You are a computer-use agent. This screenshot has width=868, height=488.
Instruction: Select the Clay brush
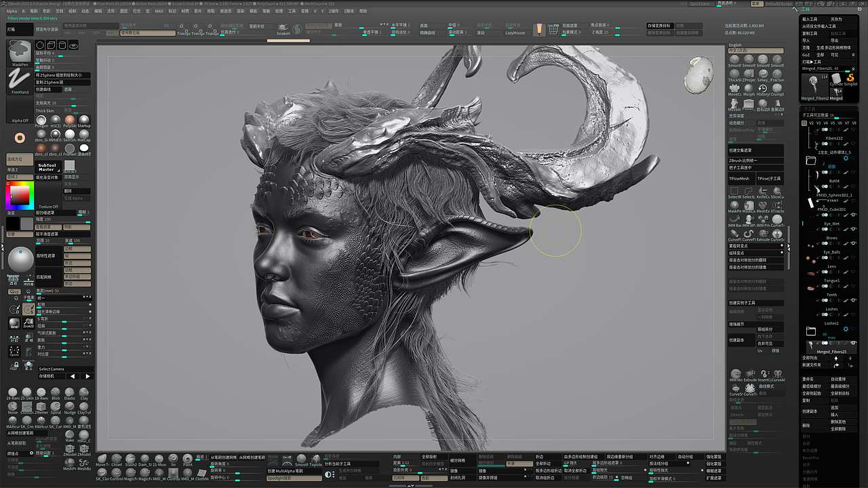[84, 394]
